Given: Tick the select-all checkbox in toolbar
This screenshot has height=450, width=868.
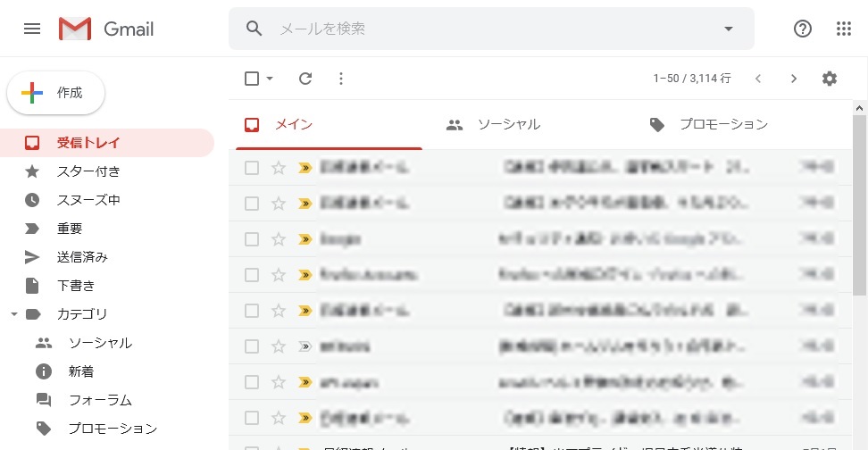Looking at the screenshot, I should pyautogui.click(x=252, y=79).
